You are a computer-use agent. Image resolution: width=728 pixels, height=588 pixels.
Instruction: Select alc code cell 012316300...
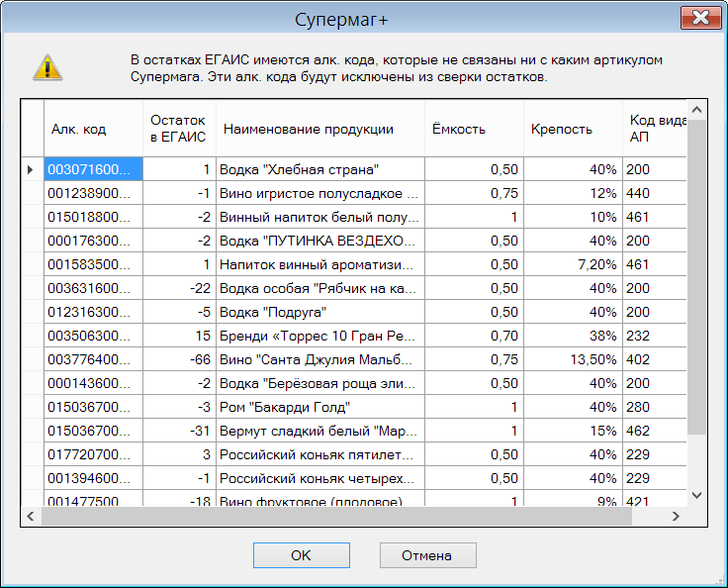[x=93, y=312]
